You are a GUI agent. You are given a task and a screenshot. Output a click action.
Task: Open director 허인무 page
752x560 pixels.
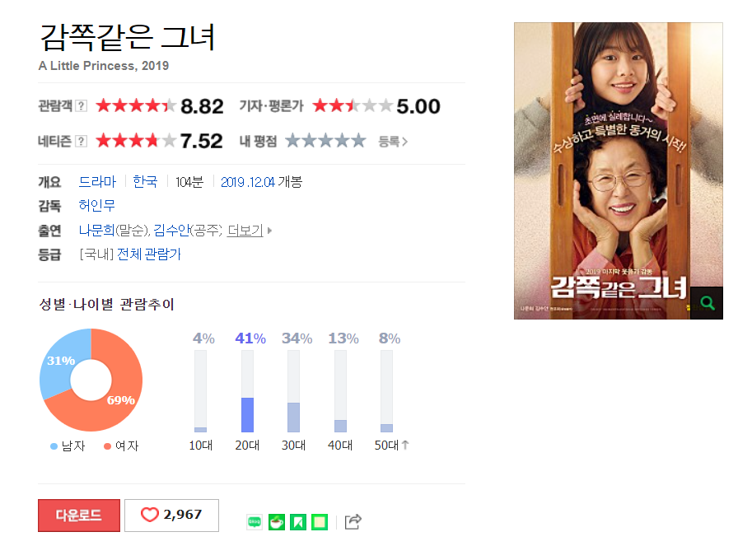coord(97,206)
